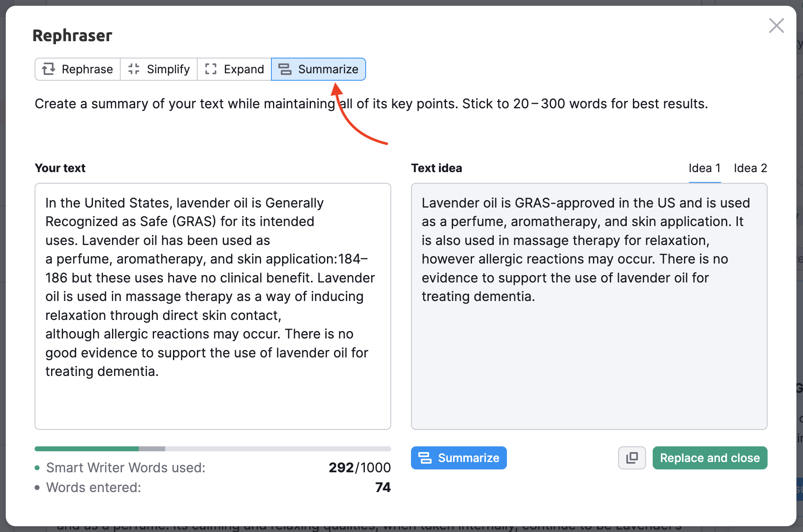Viewport: 803px width, 532px height.
Task: Close the Rephraser dialog
Action: 776,26
